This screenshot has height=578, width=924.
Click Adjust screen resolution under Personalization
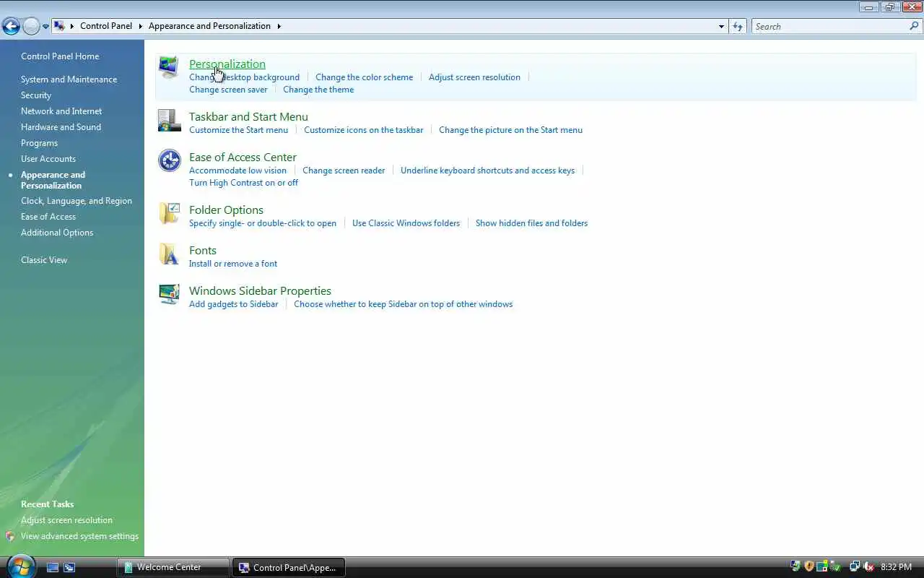[x=474, y=77]
